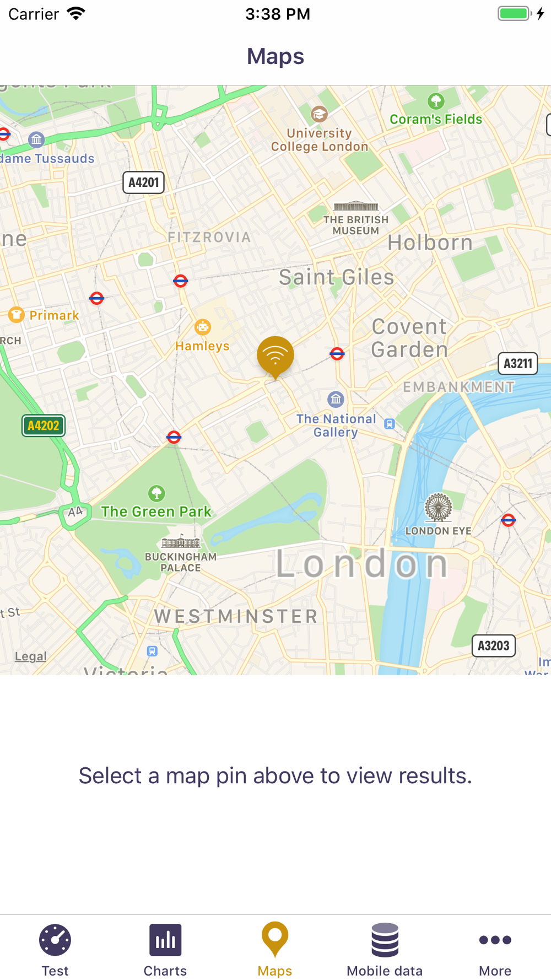
Task: Tap University College London icon
Action: coord(319,114)
